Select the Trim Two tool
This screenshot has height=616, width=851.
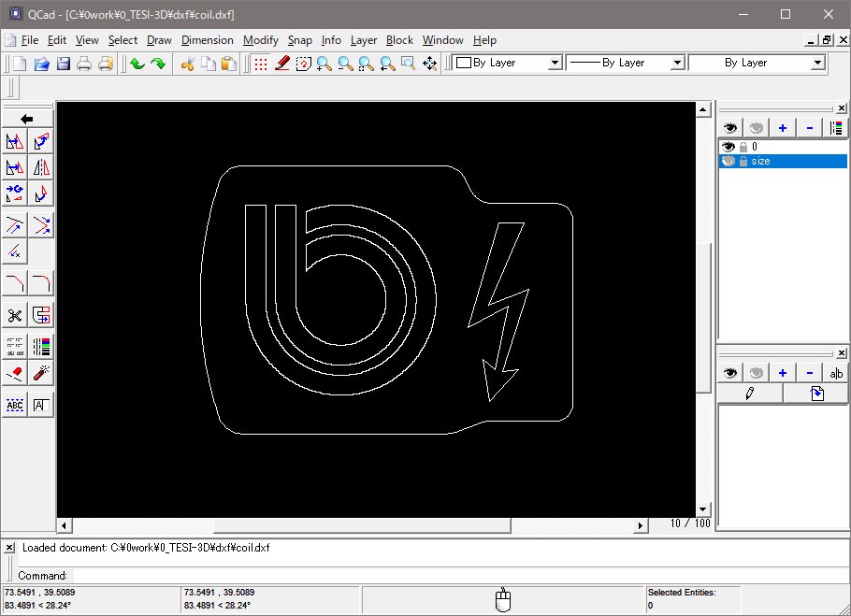pos(41,225)
